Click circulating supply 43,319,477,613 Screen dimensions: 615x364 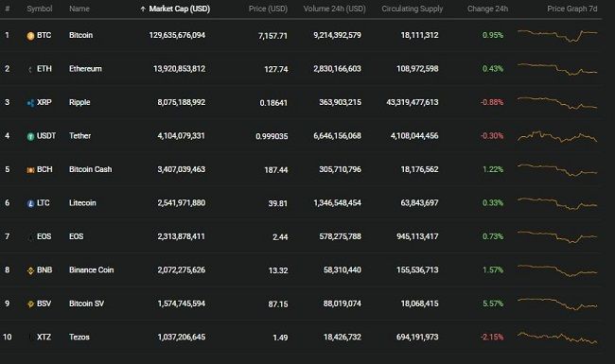(x=413, y=102)
